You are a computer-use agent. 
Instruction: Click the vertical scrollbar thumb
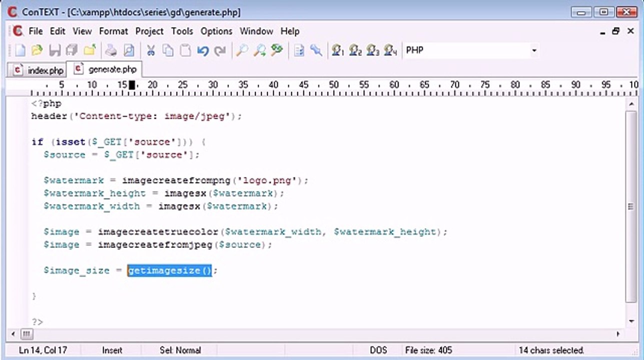coord(630,206)
